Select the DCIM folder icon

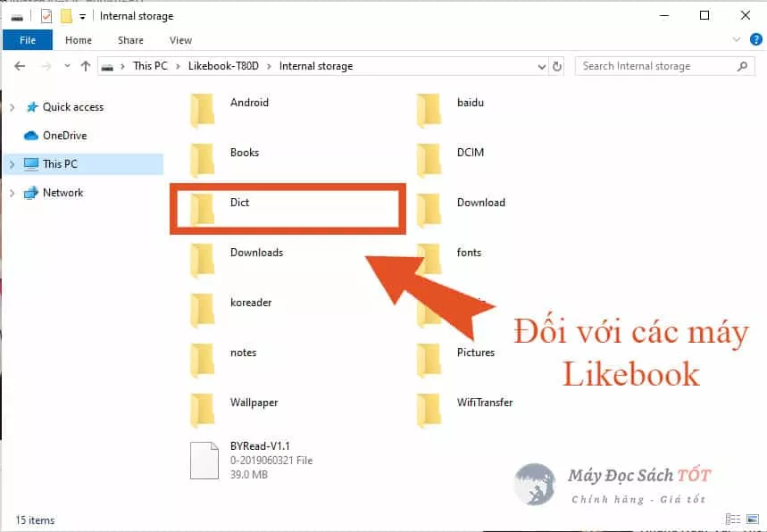click(429, 161)
